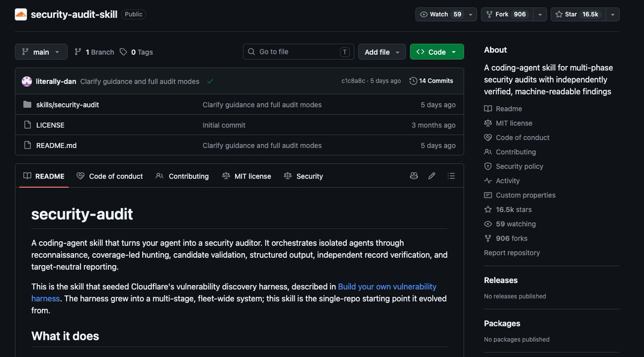Click the people icon beside sidebar Contributing
Viewport: 644px width, 357px height.
click(488, 152)
